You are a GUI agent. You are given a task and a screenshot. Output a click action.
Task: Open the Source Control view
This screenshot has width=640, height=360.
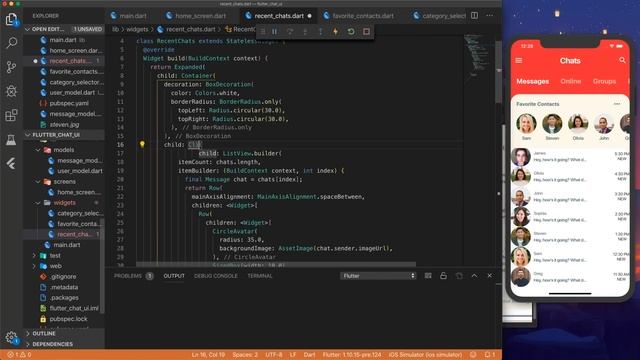(11, 67)
